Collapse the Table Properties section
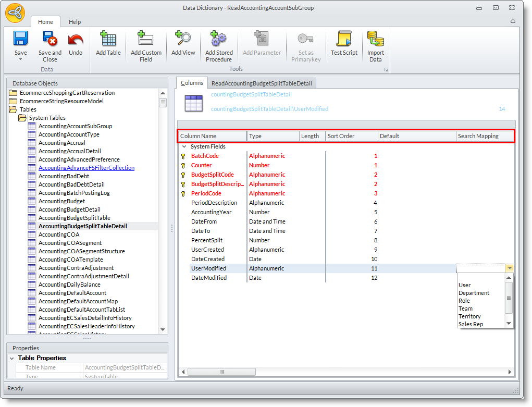The height and width of the screenshot is (407, 532). pos(12,359)
